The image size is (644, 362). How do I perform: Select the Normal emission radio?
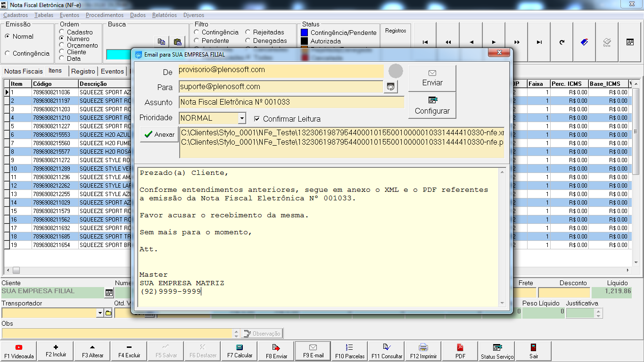point(19,36)
